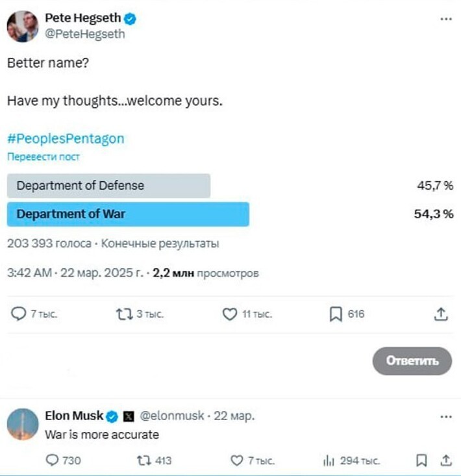This screenshot has height=476, width=461.
Task: Repost the Pete Hegseth poll post
Action: coord(125,314)
